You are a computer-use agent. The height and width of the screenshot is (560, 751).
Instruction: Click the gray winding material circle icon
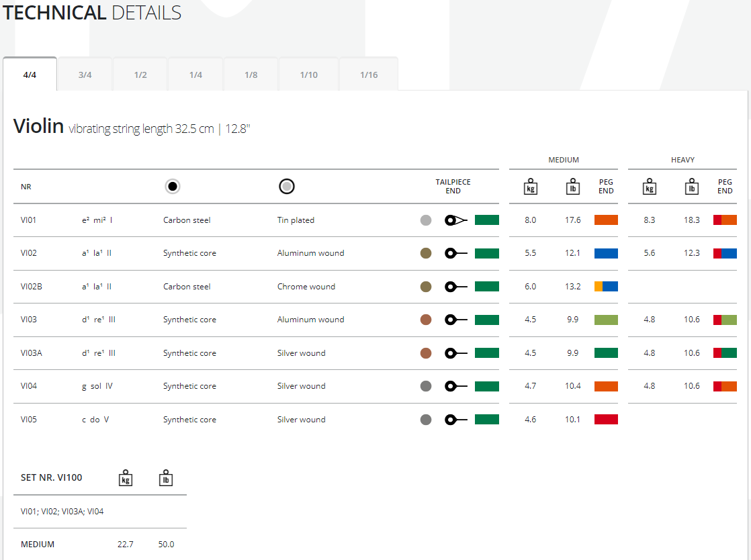pyautogui.click(x=287, y=187)
